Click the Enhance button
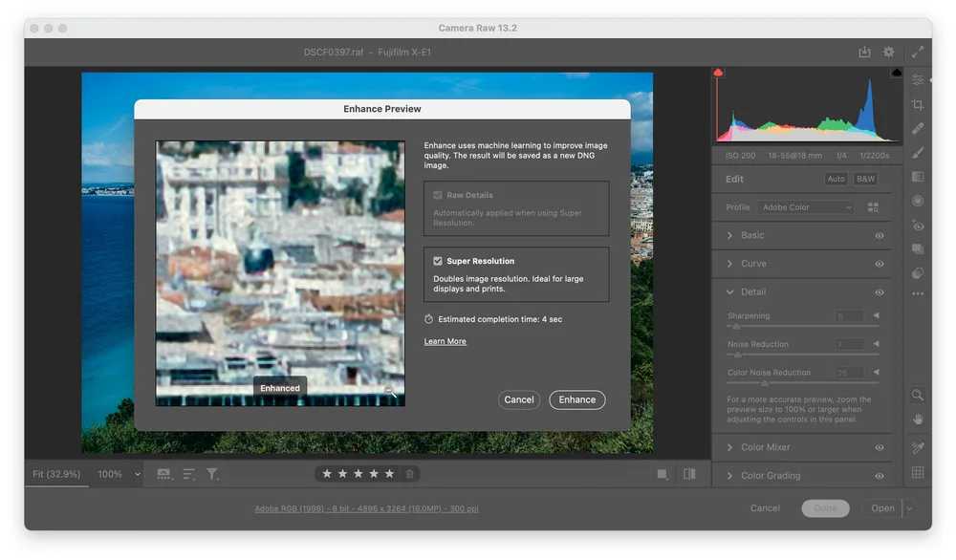 tap(576, 399)
